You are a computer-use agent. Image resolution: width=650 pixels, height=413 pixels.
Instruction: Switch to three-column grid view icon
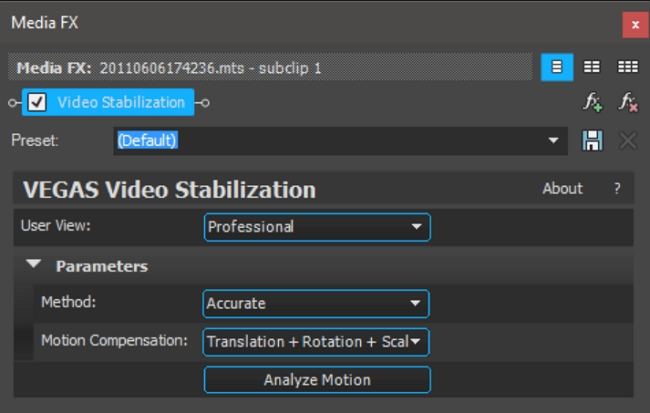[628, 67]
